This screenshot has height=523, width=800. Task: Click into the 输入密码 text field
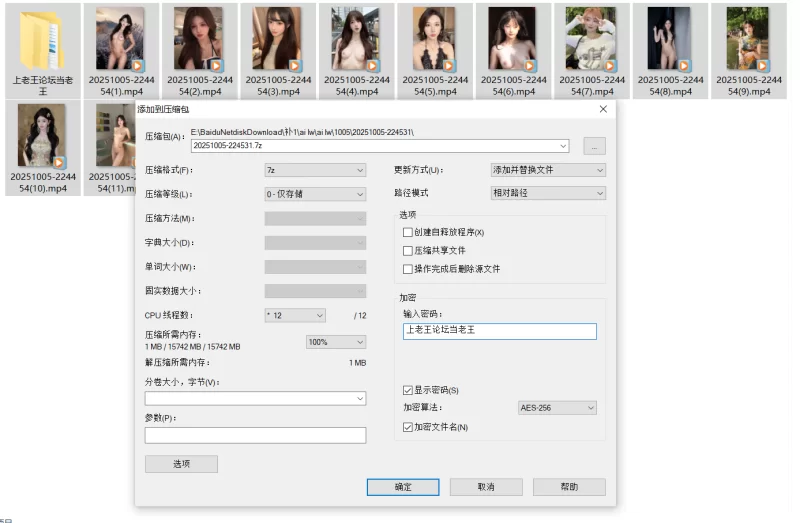point(499,332)
